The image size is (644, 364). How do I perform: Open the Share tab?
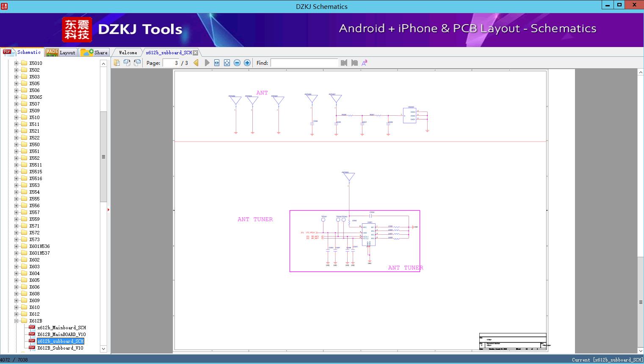point(94,53)
